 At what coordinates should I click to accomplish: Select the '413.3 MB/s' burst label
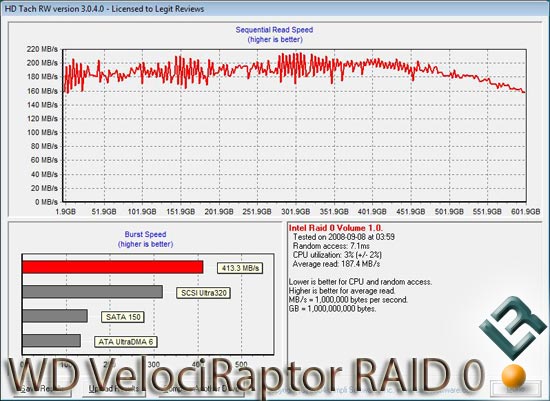pyautogui.click(x=240, y=268)
